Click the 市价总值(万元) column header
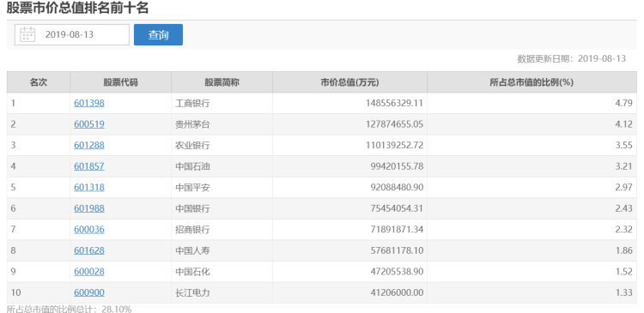Viewport: 644px width, 313px height. (350, 82)
